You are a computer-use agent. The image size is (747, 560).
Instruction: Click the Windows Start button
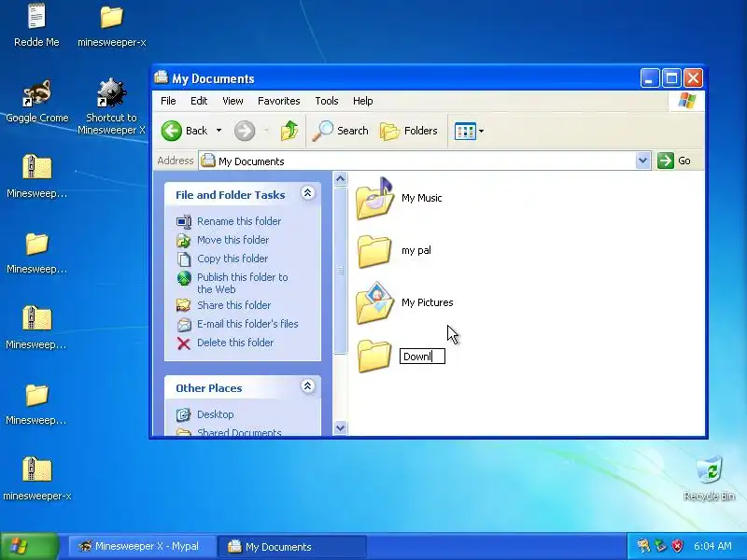coord(30,546)
